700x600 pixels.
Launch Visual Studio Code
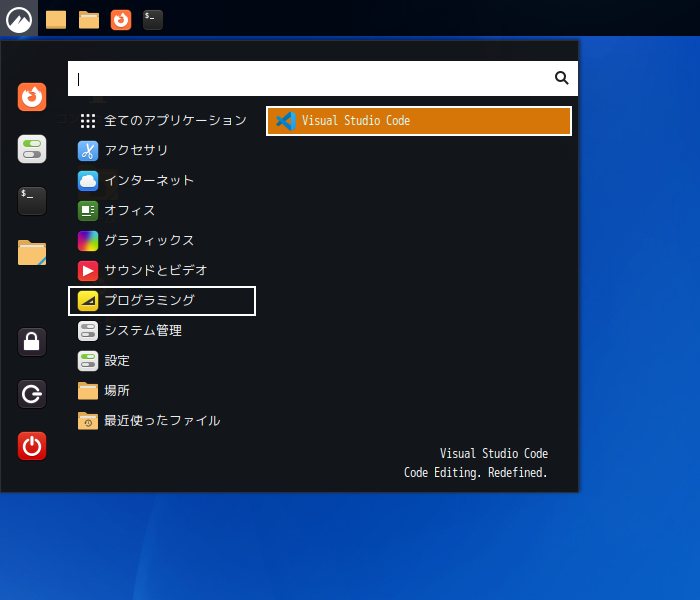419,121
